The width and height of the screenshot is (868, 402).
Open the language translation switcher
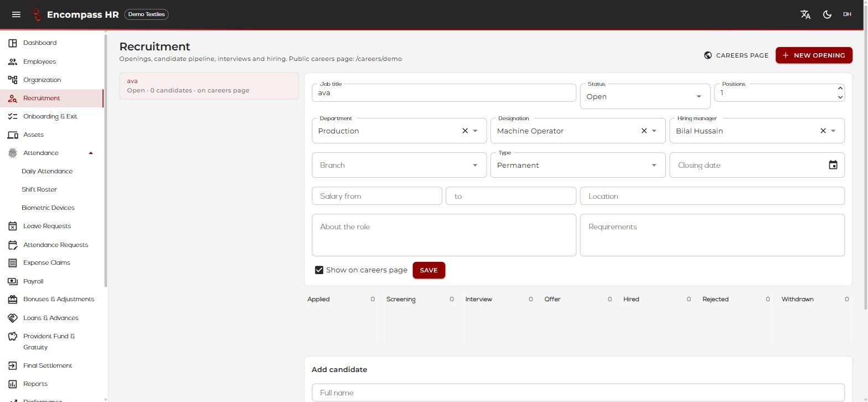pyautogui.click(x=805, y=14)
